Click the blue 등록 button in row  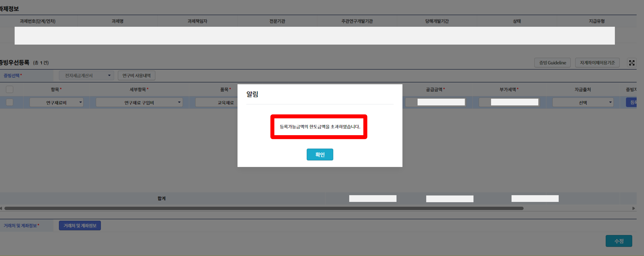pos(632,102)
